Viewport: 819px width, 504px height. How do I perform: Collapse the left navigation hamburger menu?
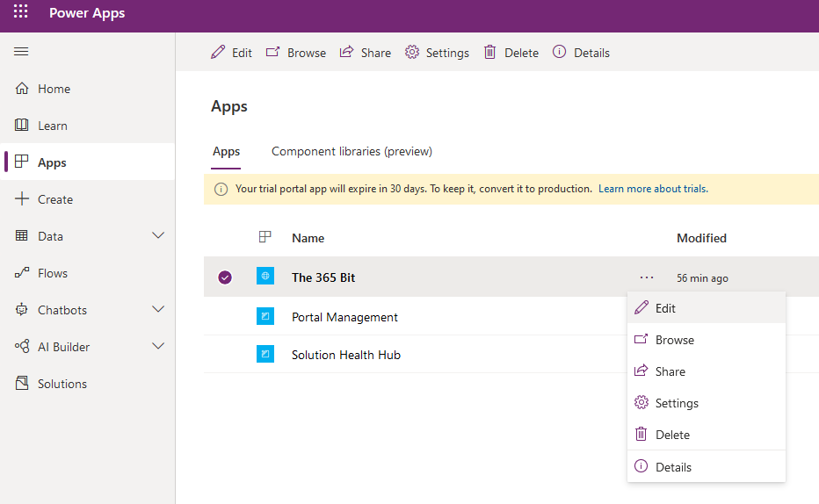point(21,52)
